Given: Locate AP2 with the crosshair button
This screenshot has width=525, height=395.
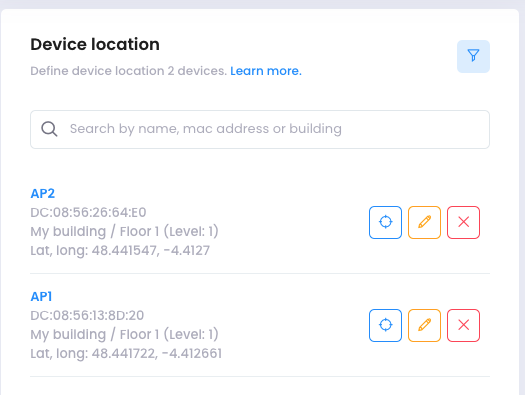Looking at the screenshot, I should tap(385, 222).
